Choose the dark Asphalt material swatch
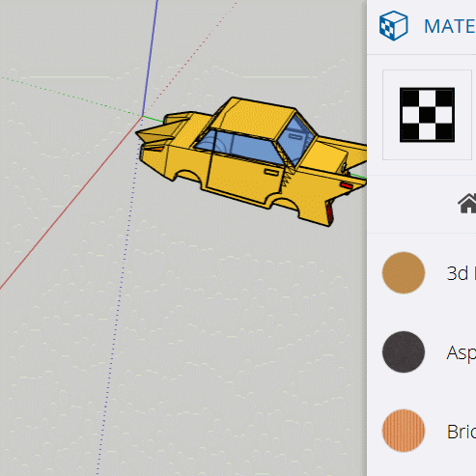Screen dimensions: 476x476 tap(404, 351)
